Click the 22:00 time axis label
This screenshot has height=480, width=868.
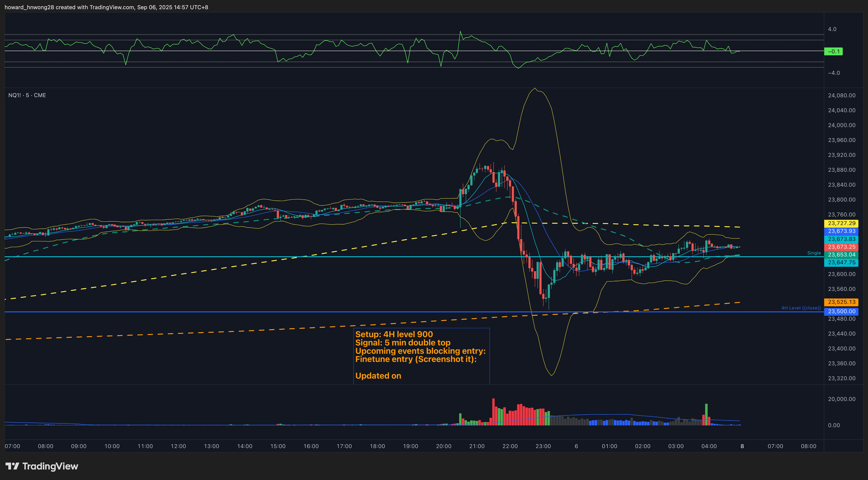pos(510,446)
